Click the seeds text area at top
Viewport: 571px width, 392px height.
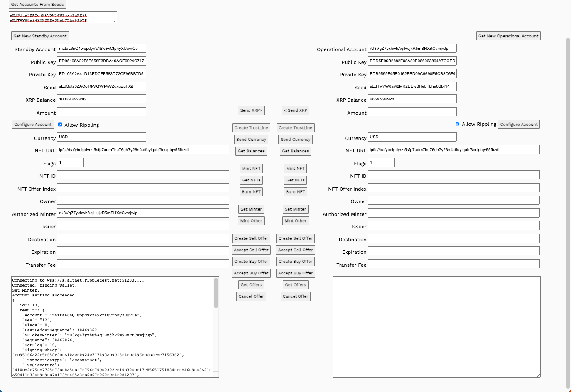tap(62, 17)
